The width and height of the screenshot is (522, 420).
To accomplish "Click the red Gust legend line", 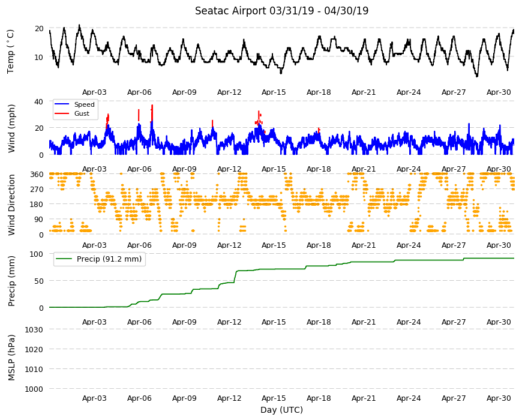I will [62, 113].
